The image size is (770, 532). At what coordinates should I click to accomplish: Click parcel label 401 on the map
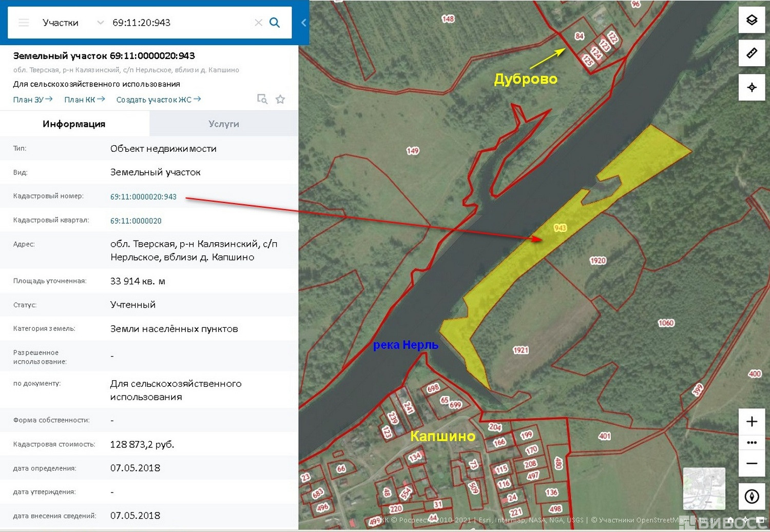pos(605,436)
